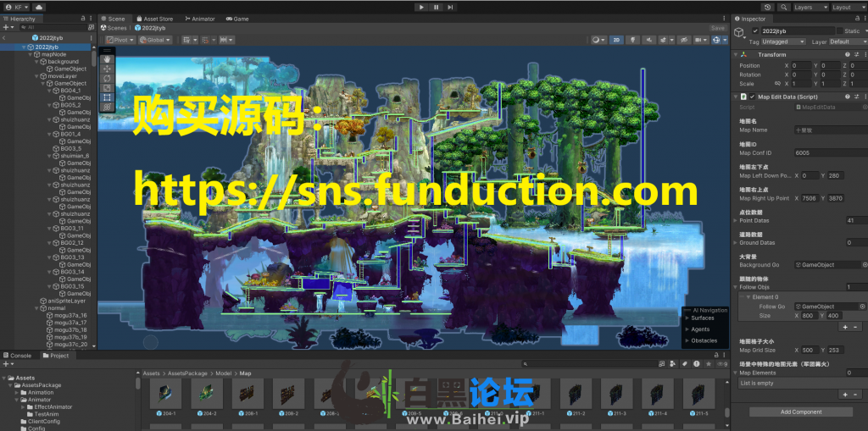Image resolution: width=868 pixels, height=431 pixels.
Task: Select the Scale tool in Scene overlay
Action: tap(108, 87)
